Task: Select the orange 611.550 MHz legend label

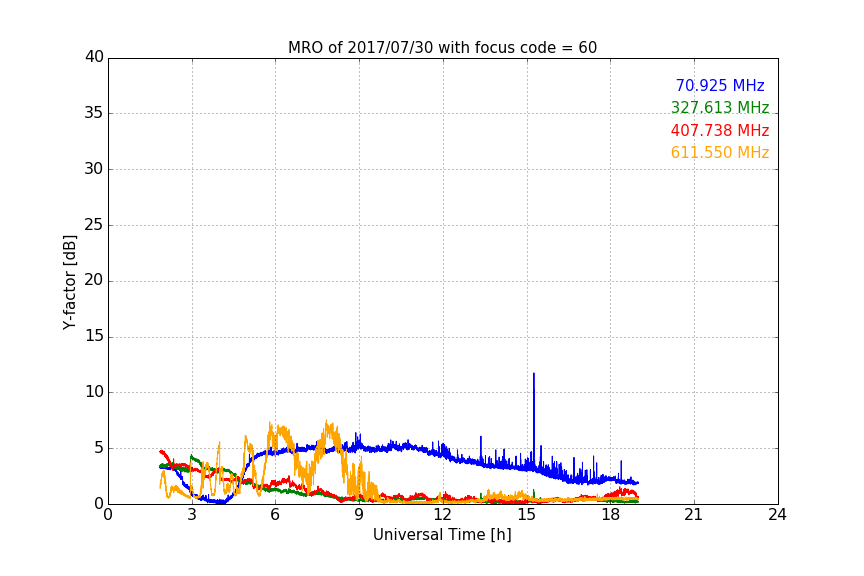Action: 720,152
